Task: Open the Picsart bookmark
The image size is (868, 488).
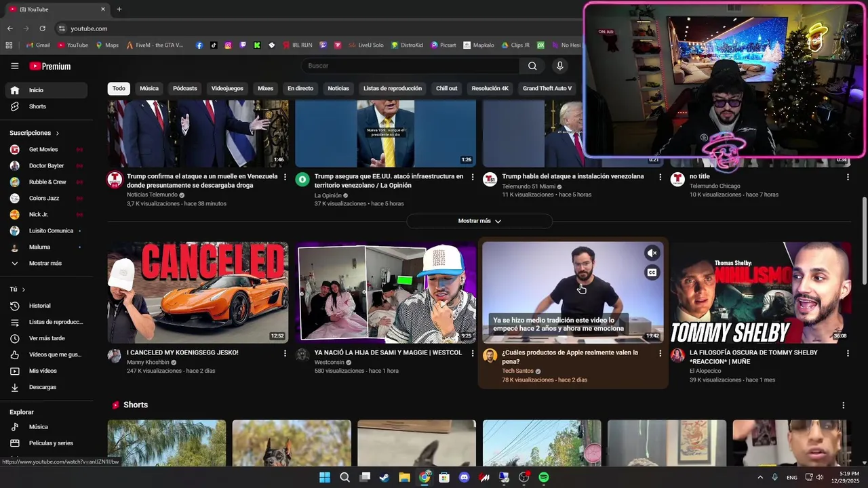Action: coord(443,45)
